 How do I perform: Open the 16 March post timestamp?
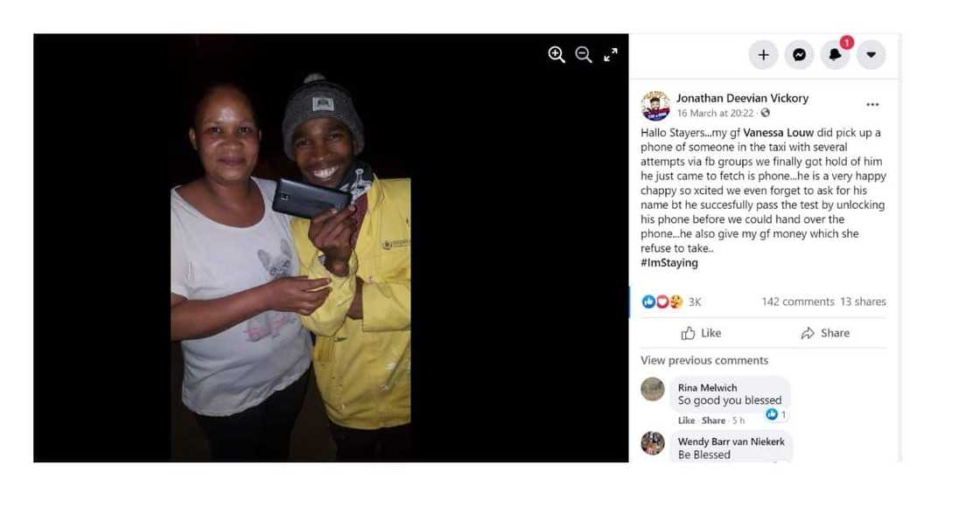715,113
